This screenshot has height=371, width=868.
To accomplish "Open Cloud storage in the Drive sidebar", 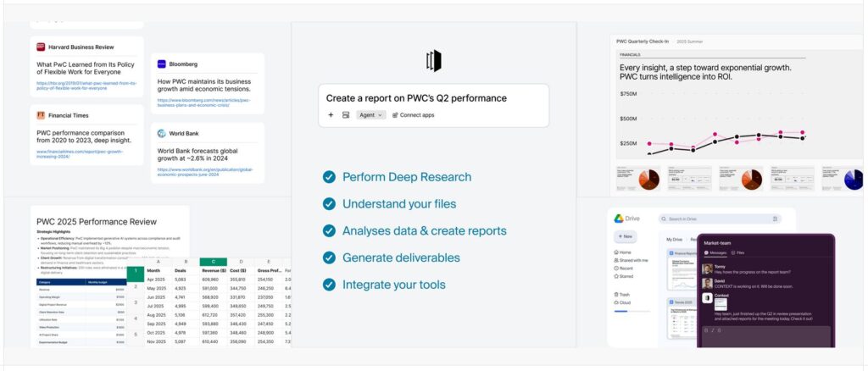I will (x=622, y=302).
